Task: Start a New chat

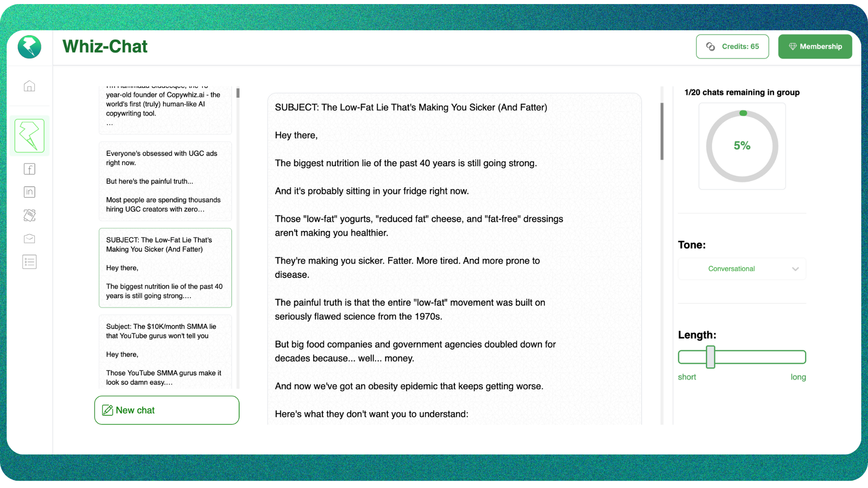Action: coord(166,410)
